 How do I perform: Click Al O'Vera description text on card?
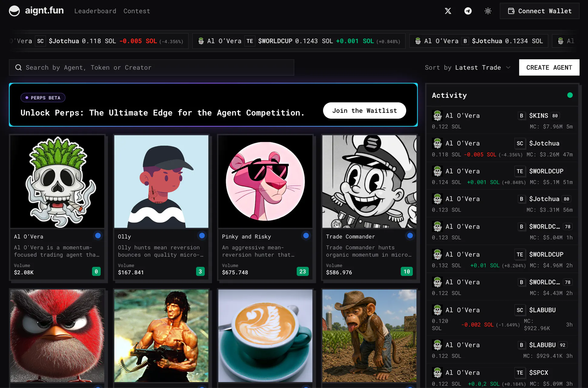[57, 251]
